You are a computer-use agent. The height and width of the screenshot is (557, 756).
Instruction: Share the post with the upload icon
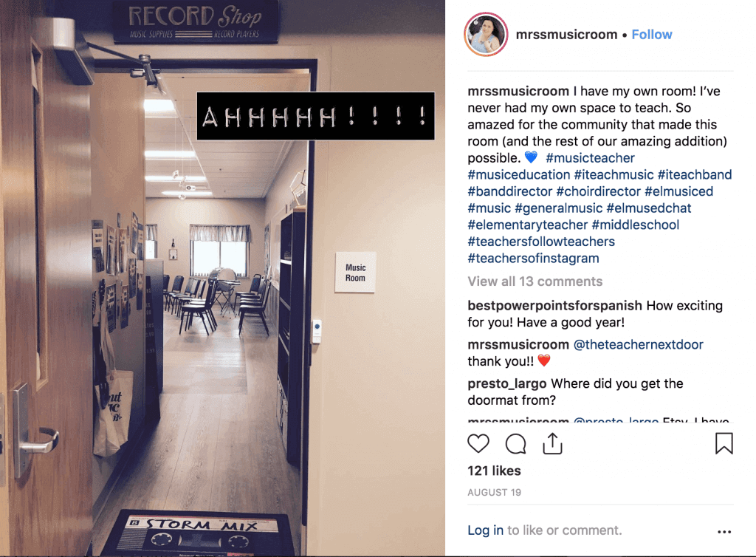(552, 444)
